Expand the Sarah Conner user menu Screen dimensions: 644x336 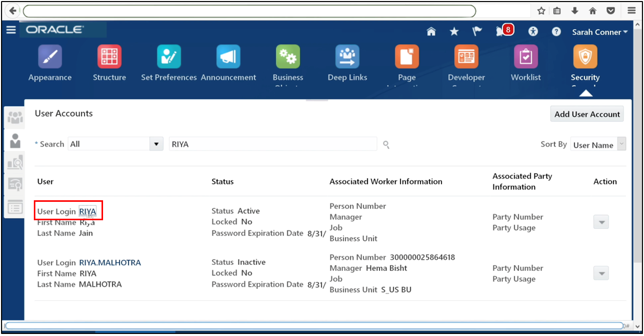coord(599,32)
